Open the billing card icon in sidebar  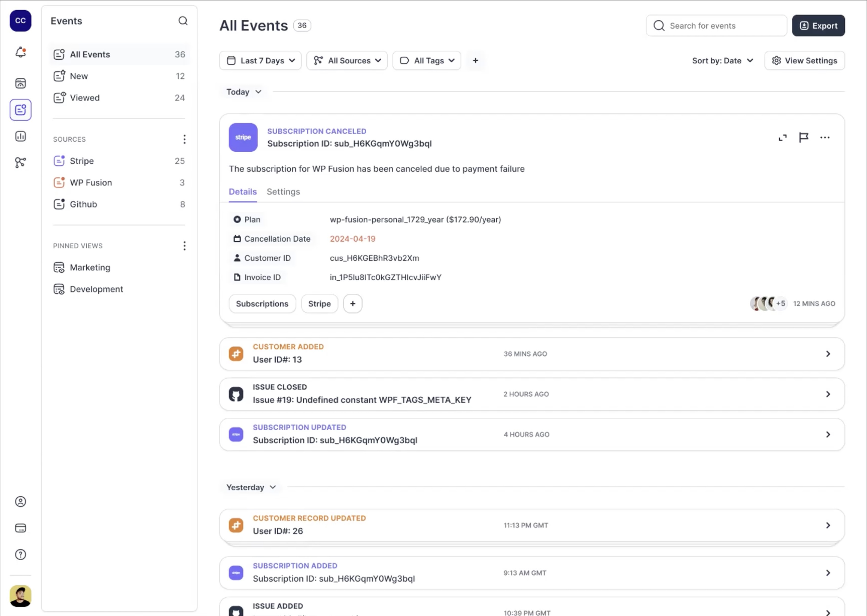point(20,528)
